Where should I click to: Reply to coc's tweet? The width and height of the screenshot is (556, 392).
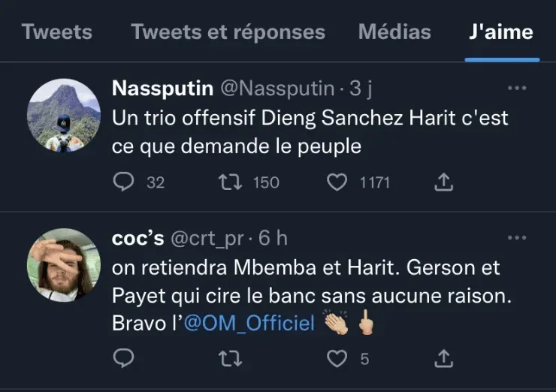[122, 359]
